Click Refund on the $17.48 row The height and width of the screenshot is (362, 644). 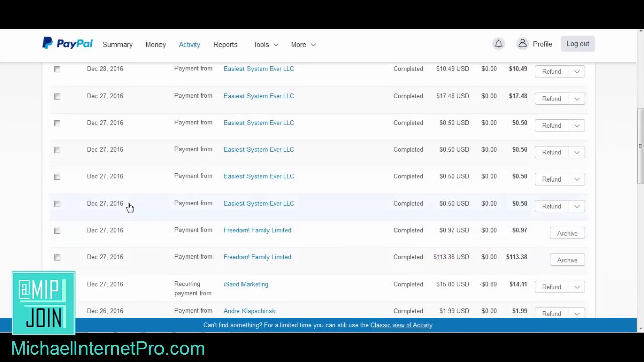(x=551, y=99)
